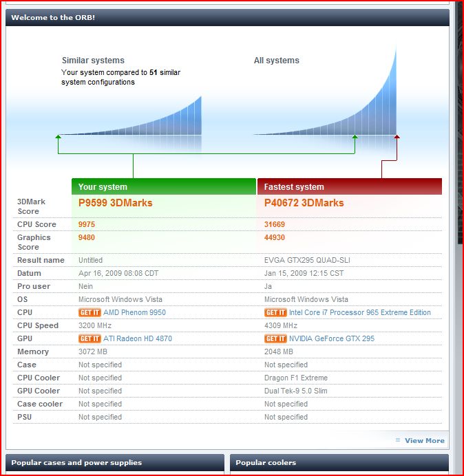Screen dimensions: 464x476
Task: Click the Welcome to the ORB! header
Action: [x=227, y=17]
